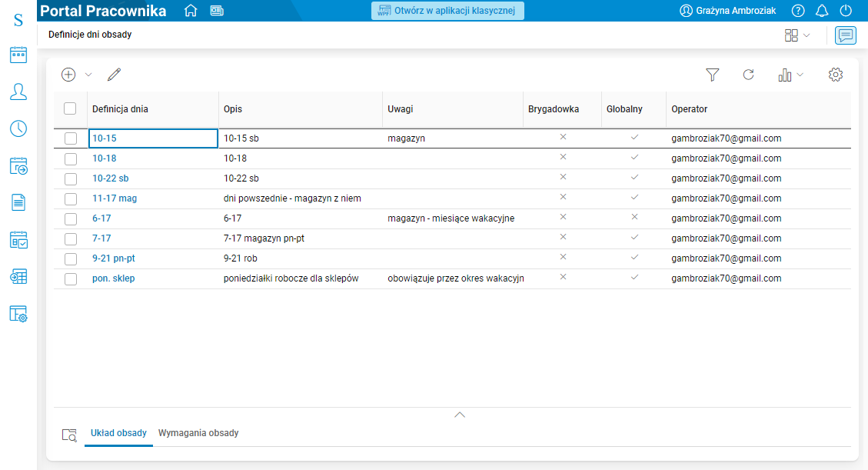Open the 10-22 sb definition link
The width and height of the screenshot is (868, 470).
point(110,178)
